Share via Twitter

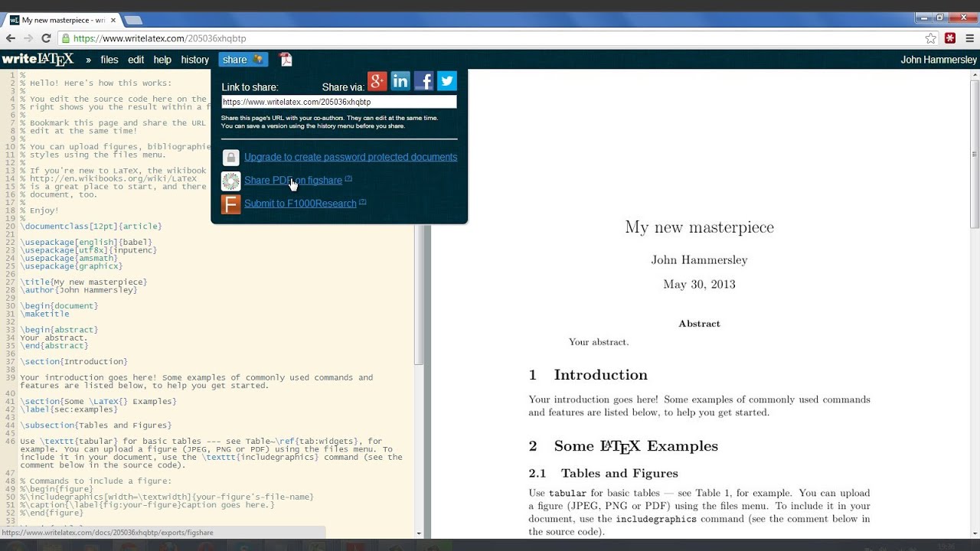(447, 81)
